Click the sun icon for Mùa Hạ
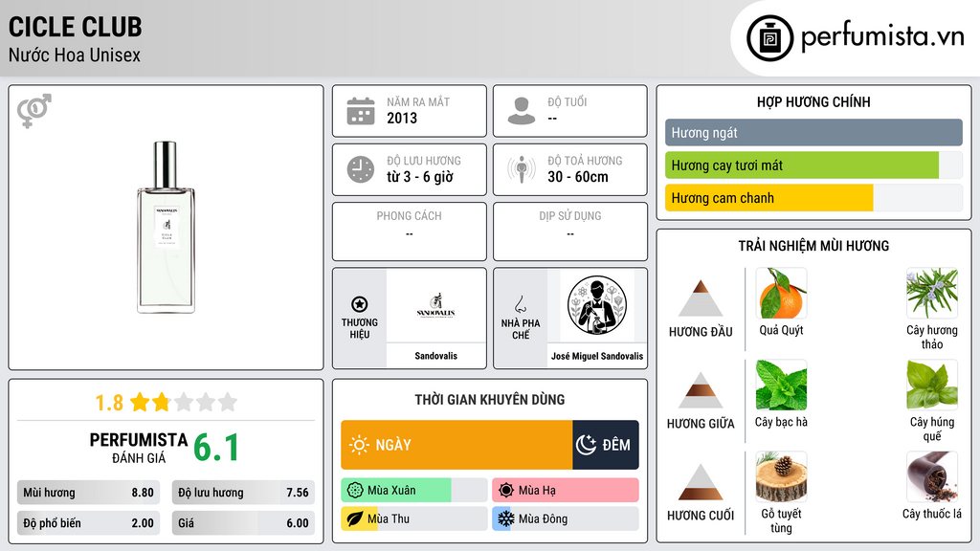The width and height of the screenshot is (980, 551). click(506, 491)
